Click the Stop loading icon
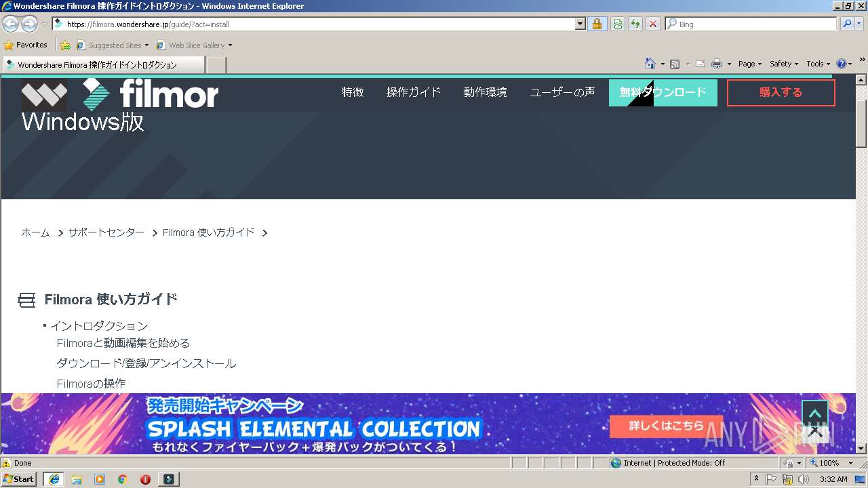868x488 pixels. pos(653,24)
